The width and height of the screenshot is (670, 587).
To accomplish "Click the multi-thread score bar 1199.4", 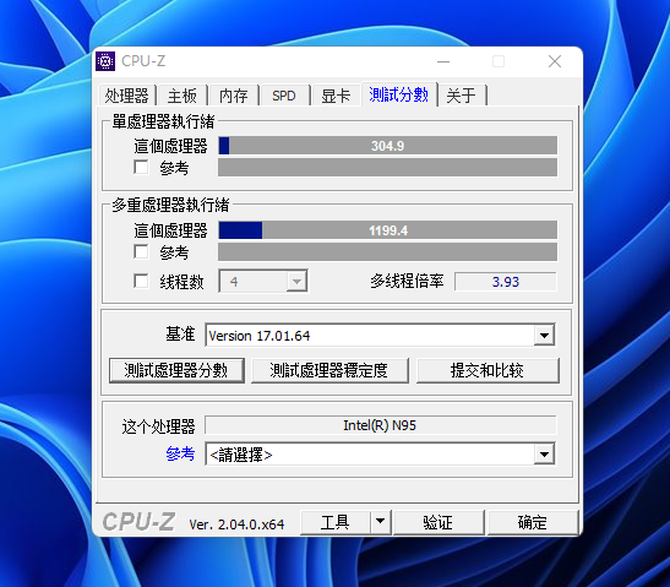I will pyautogui.click(x=387, y=230).
